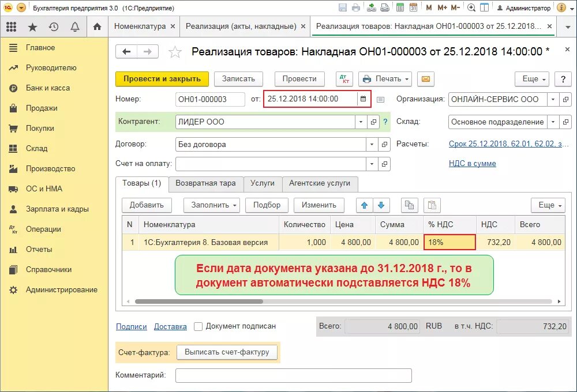The image size is (577, 392).
Task: Move table row down with blue arrow
Action: (x=381, y=205)
